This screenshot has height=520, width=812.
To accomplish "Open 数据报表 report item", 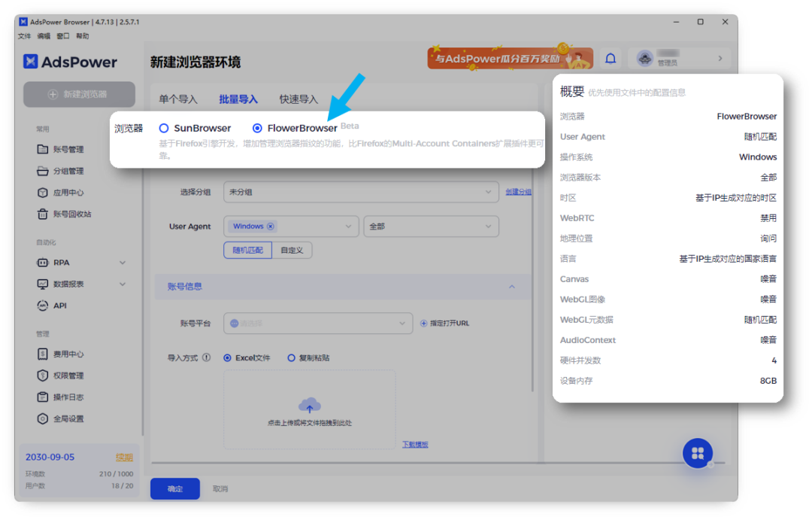I will (61, 284).
